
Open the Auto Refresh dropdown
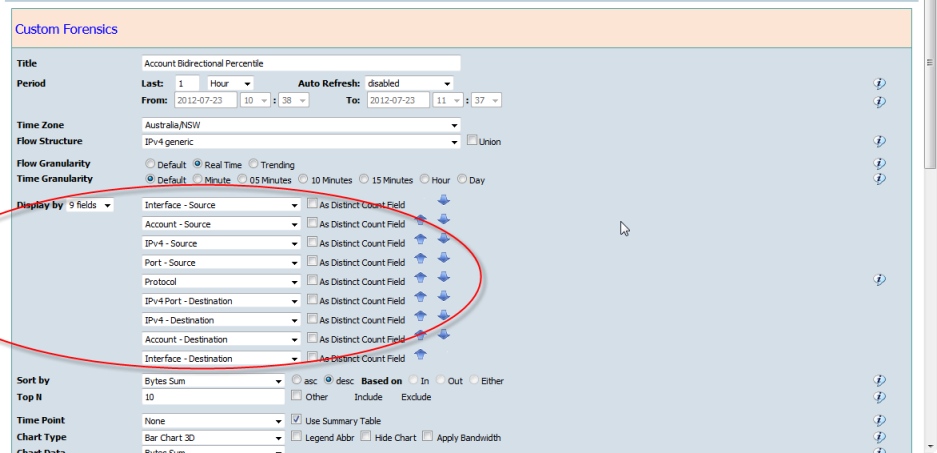409,84
